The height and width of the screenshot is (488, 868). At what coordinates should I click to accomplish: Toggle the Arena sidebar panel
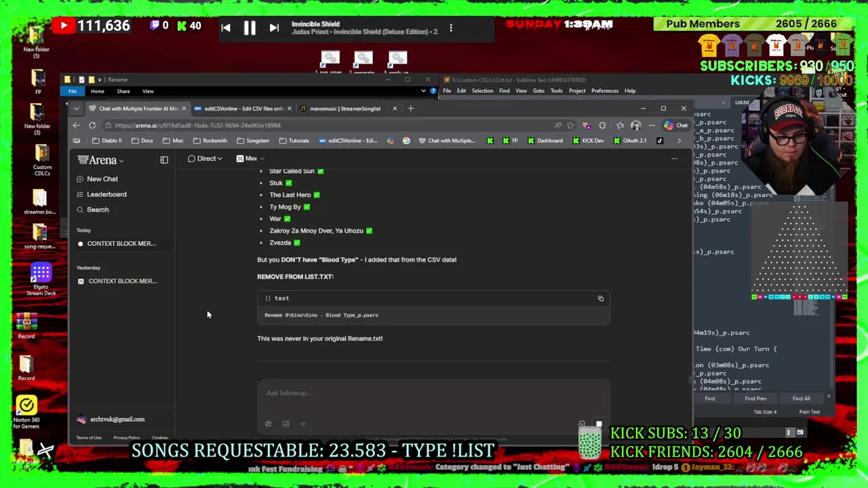pos(164,160)
